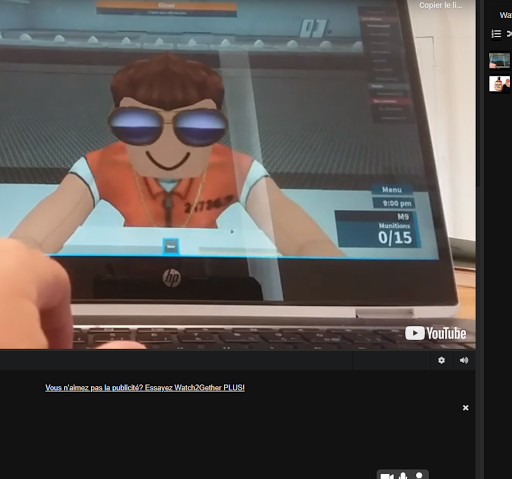
Task: Select the laptop video playlist thumbnail
Action: (499, 60)
